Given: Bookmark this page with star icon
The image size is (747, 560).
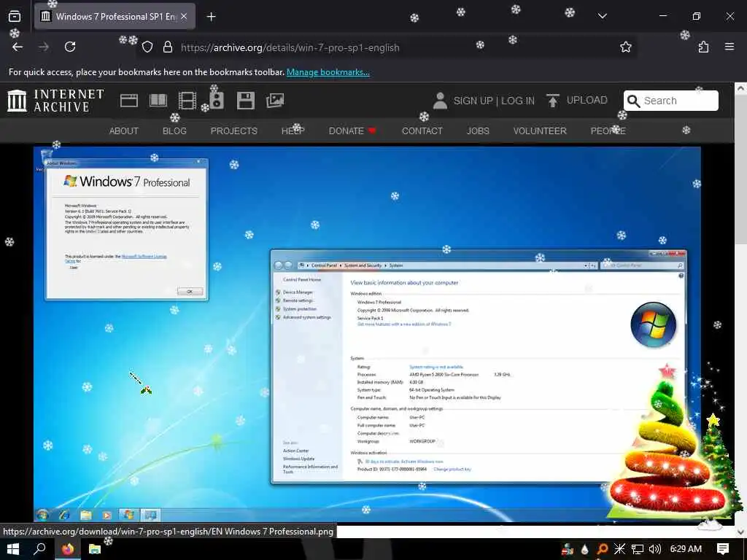Looking at the screenshot, I should (x=625, y=47).
